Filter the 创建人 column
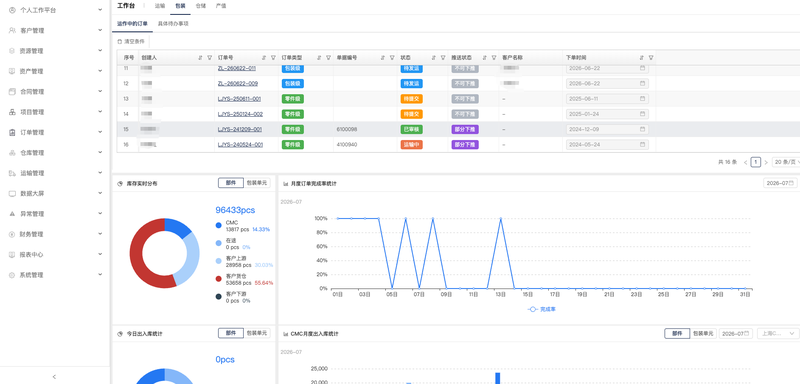The height and width of the screenshot is (384, 800). pos(209,58)
